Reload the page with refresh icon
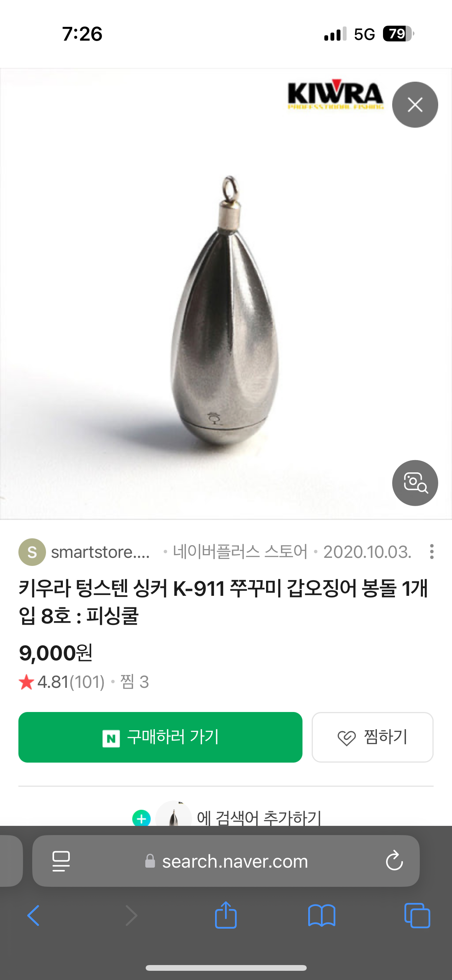Image resolution: width=452 pixels, height=980 pixels. (394, 861)
